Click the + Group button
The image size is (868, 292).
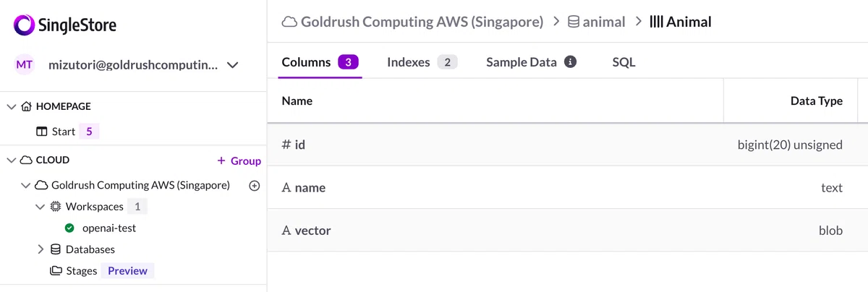[x=239, y=160]
